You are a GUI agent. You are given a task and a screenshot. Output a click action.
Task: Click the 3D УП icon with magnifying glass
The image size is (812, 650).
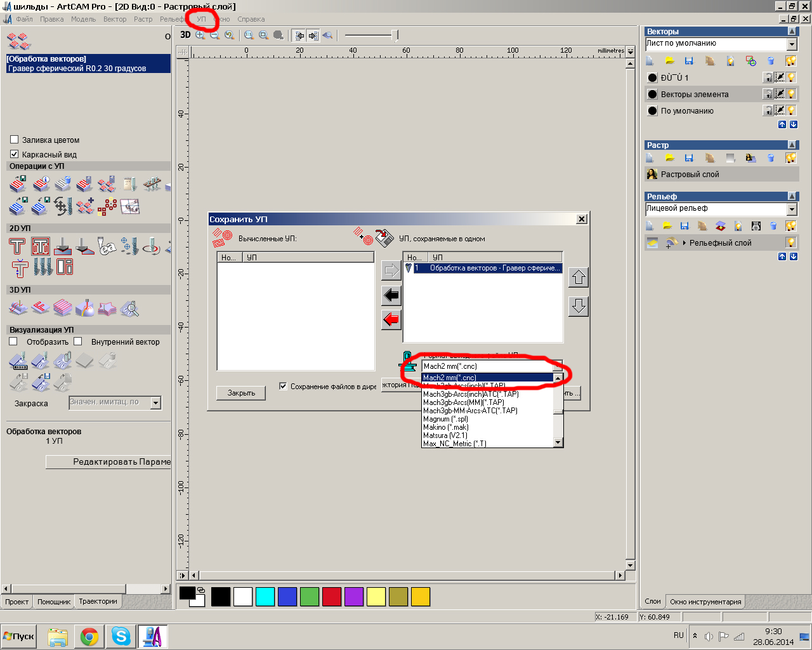[x=129, y=308]
